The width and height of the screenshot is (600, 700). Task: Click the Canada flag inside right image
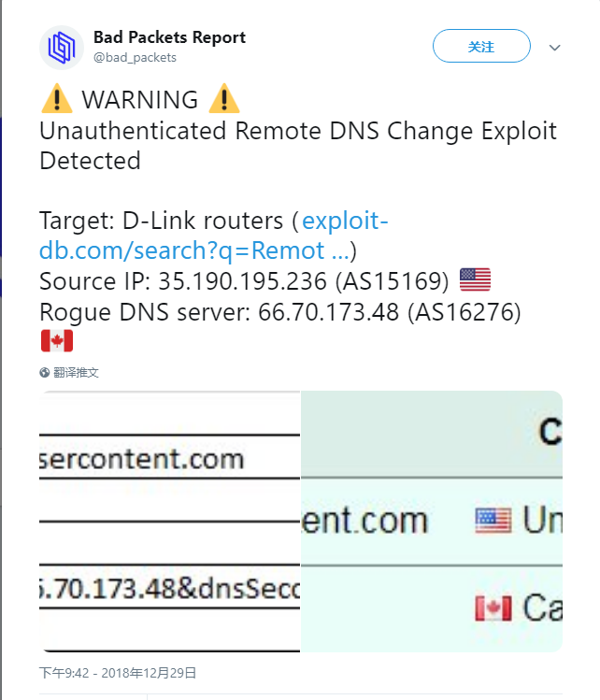coord(493,609)
